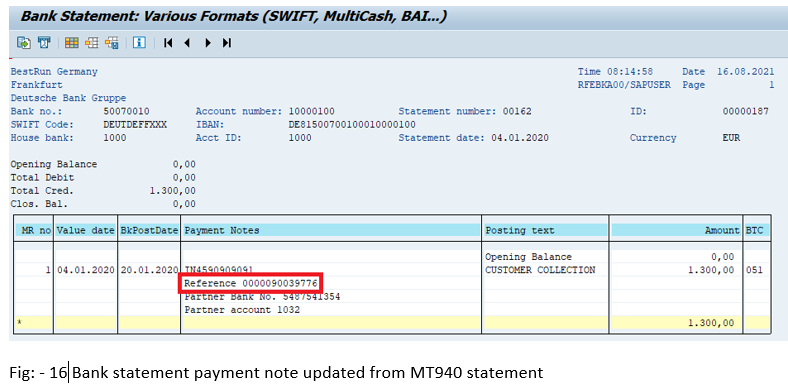Open the blue information icon

tap(139, 43)
